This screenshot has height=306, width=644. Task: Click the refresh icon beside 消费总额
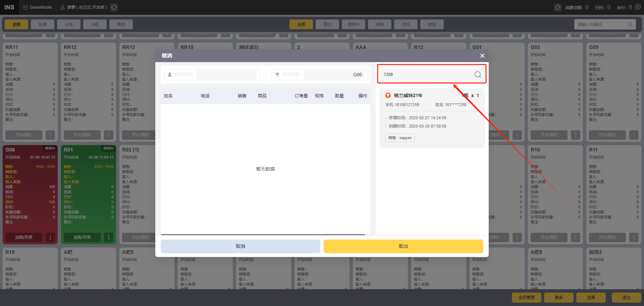pos(557,7)
